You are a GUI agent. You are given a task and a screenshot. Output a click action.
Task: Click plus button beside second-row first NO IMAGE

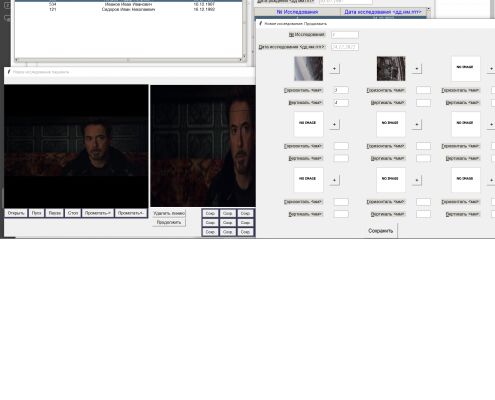pos(334,124)
